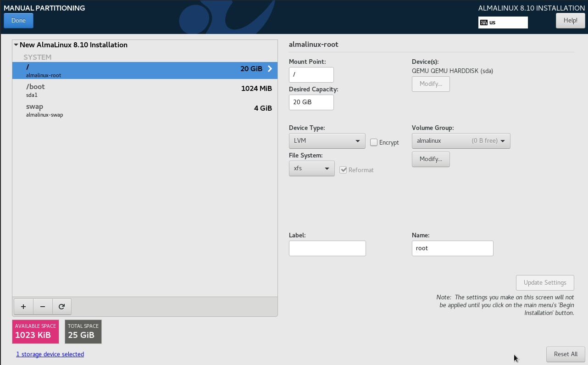
Task: Click the keyboard layout us indicator
Action: coord(503,22)
